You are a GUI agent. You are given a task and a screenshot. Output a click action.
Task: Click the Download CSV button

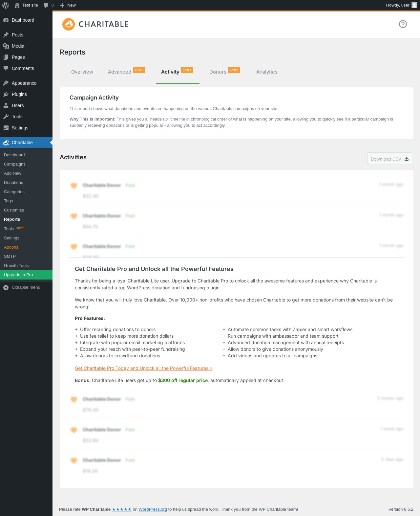tap(389, 159)
